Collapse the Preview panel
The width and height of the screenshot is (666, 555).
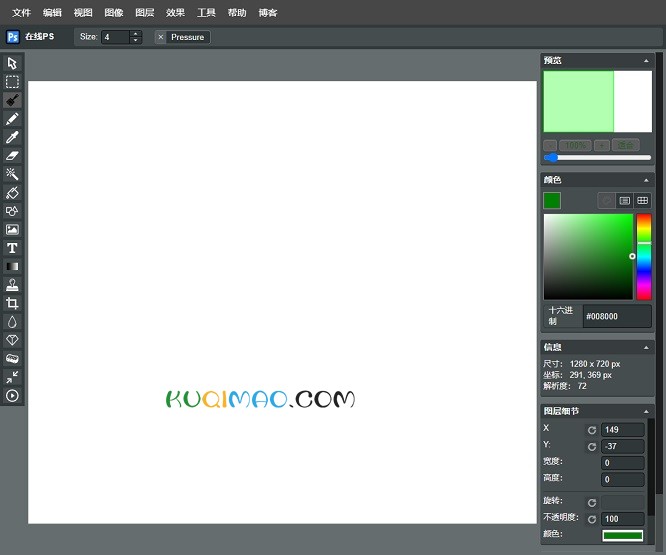[x=646, y=61]
